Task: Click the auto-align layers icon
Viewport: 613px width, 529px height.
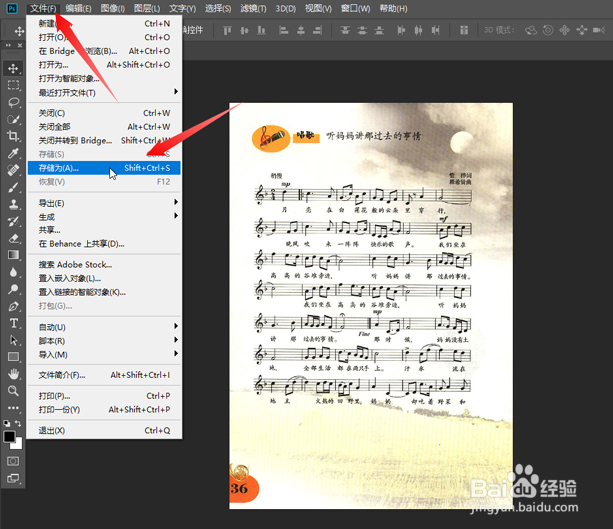Action: (x=464, y=30)
